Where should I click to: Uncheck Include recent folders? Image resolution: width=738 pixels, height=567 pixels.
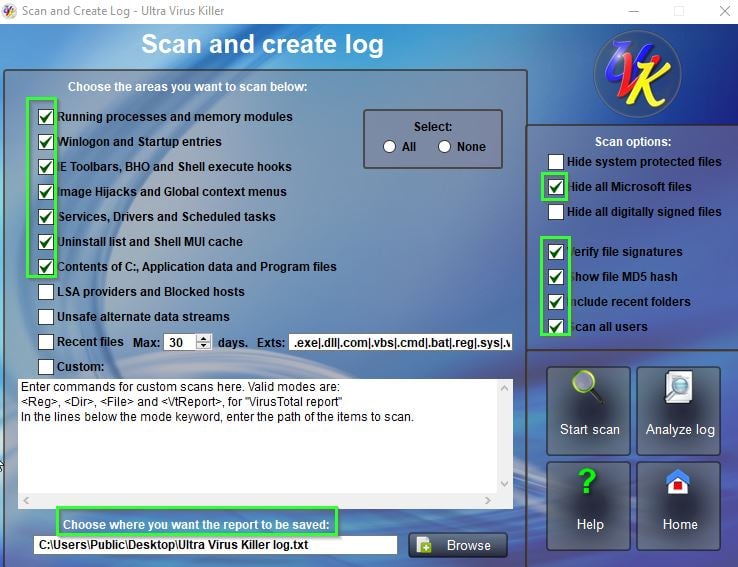click(x=556, y=302)
